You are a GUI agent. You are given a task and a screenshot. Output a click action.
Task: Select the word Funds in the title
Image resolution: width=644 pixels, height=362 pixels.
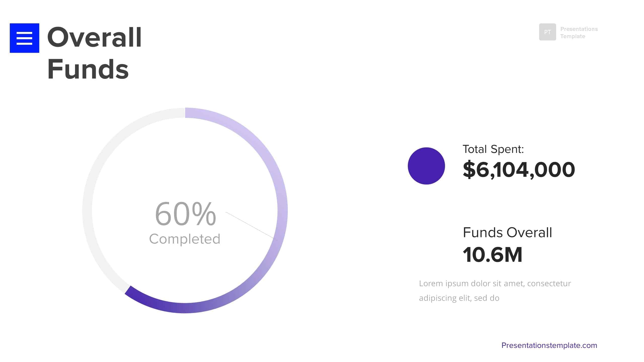click(x=88, y=69)
